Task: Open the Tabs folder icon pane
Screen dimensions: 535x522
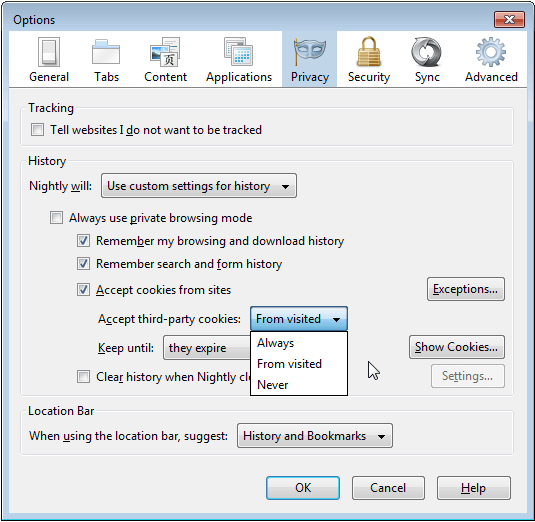Action: [x=106, y=60]
